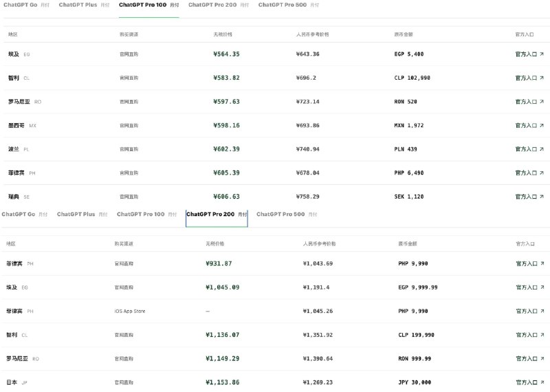Click the ¥1,045.26 RMB reference price
The height and width of the screenshot is (392, 550).
pos(318,311)
